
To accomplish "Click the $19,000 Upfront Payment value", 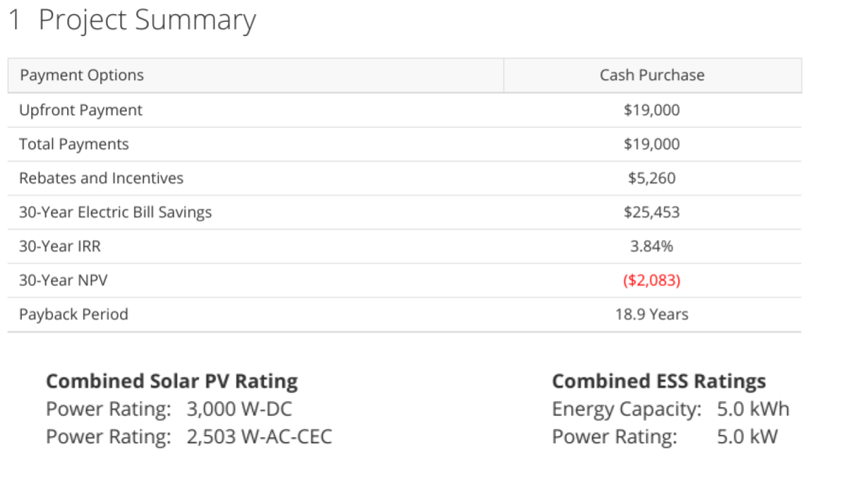I will point(652,110).
